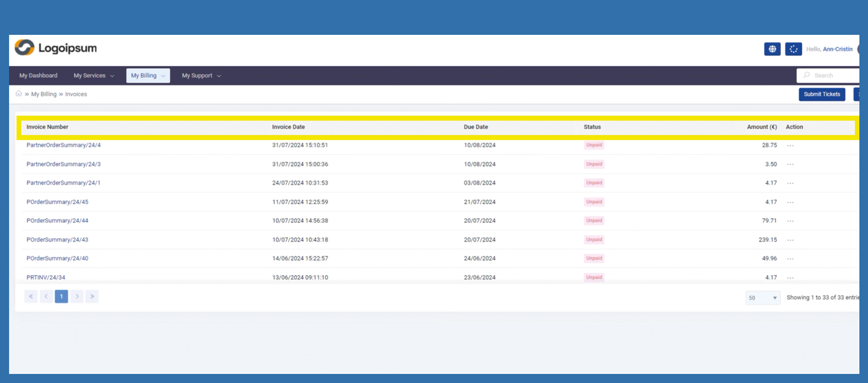Click the Submit Tickets button
The image size is (868, 383).
tap(821, 94)
